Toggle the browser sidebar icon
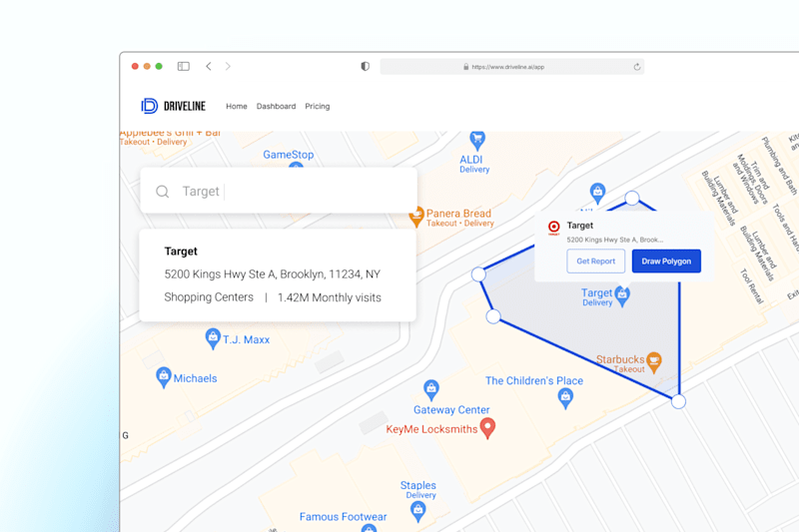Screen dimensions: 799x532 pos(184,66)
